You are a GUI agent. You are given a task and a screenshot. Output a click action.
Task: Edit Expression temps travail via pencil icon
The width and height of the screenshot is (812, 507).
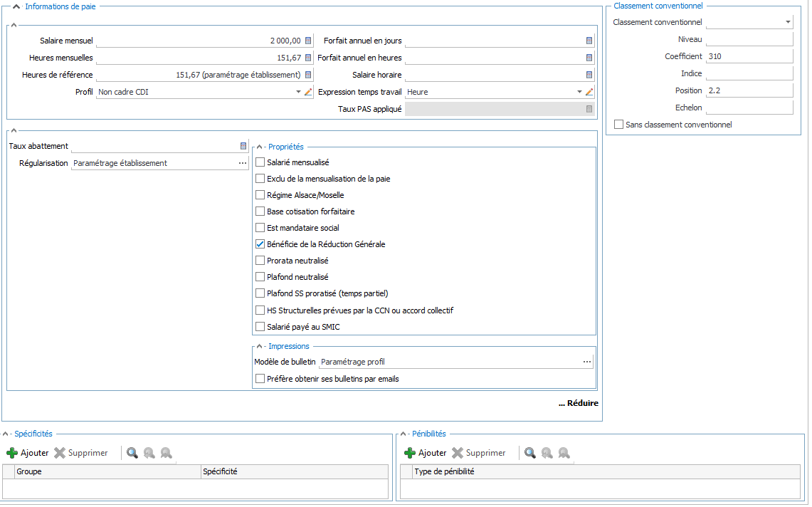(x=589, y=92)
